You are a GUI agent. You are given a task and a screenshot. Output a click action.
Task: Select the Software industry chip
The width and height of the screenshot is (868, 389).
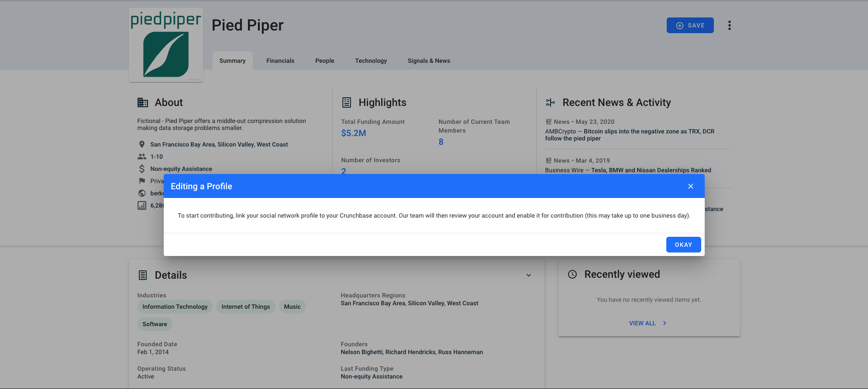(155, 324)
